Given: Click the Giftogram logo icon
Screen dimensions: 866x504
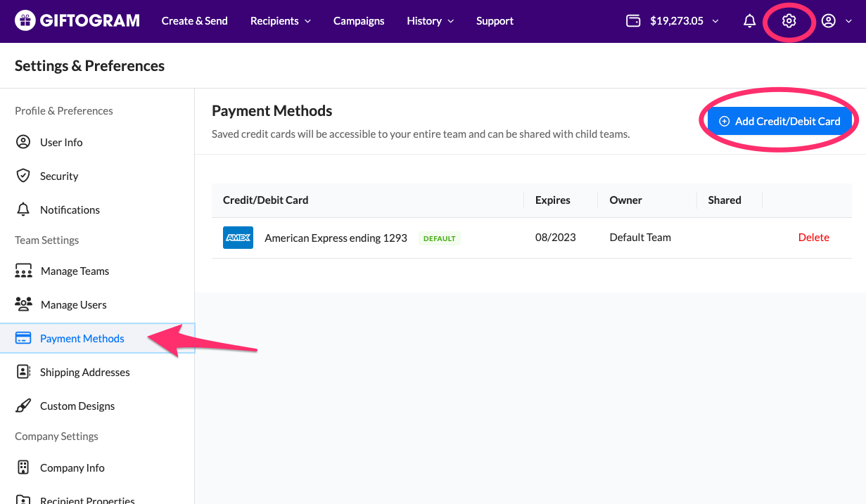Looking at the screenshot, I should tap(25, 21).
